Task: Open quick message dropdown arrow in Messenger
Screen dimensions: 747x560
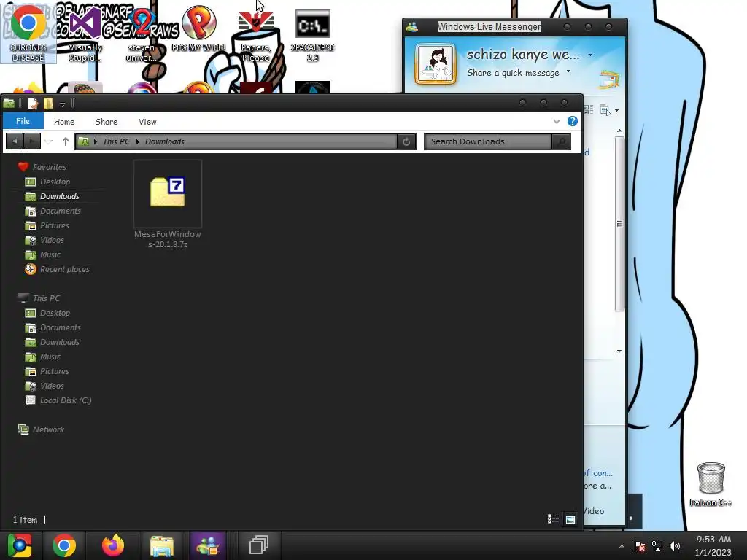Action: (x=568, y=71)
